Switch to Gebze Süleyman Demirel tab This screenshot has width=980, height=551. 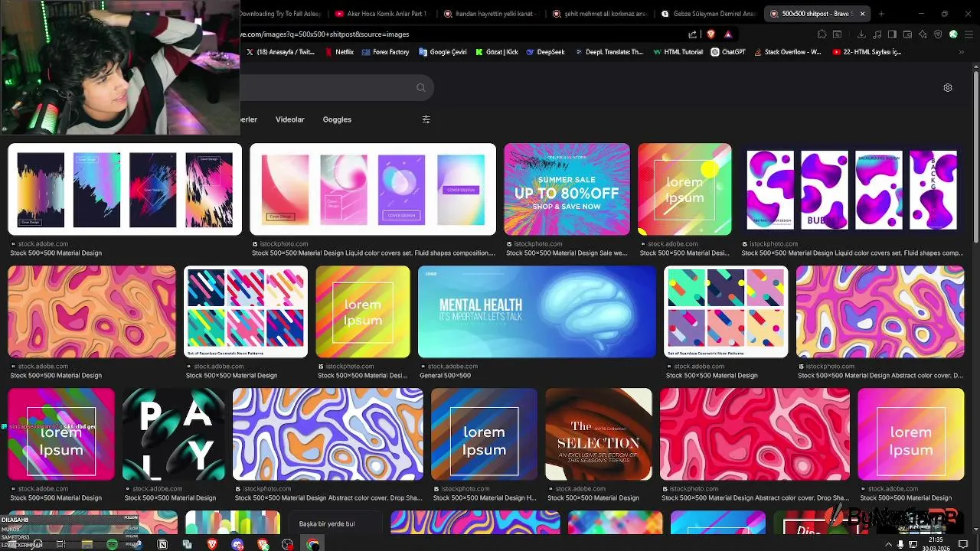707,14
